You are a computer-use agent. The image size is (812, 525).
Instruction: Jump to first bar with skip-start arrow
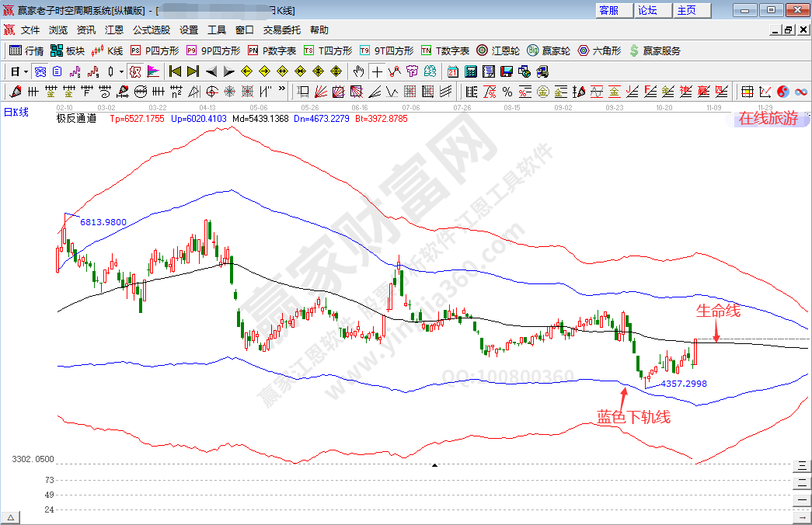pos(175,71)
